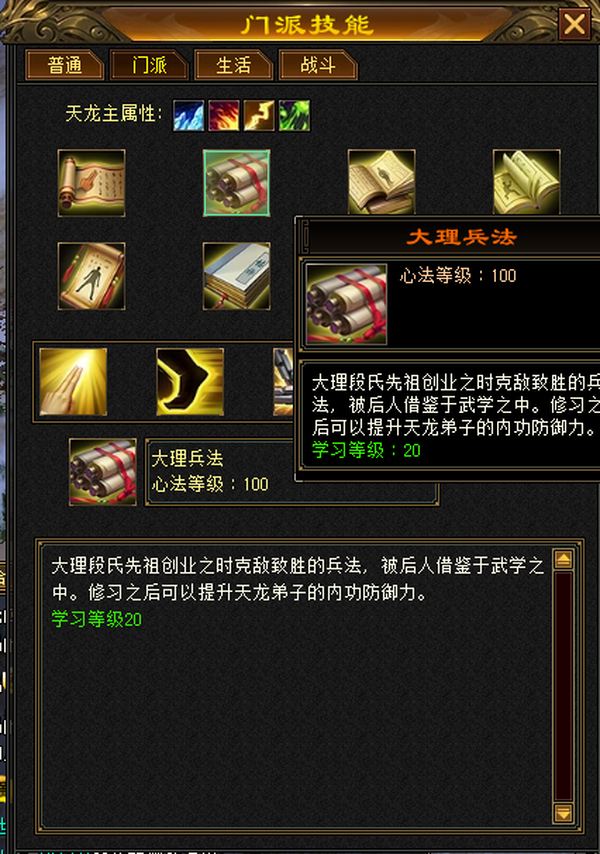600x854 pixels.
Task: Select the green poison attribute icon
Action: point(295,115)
